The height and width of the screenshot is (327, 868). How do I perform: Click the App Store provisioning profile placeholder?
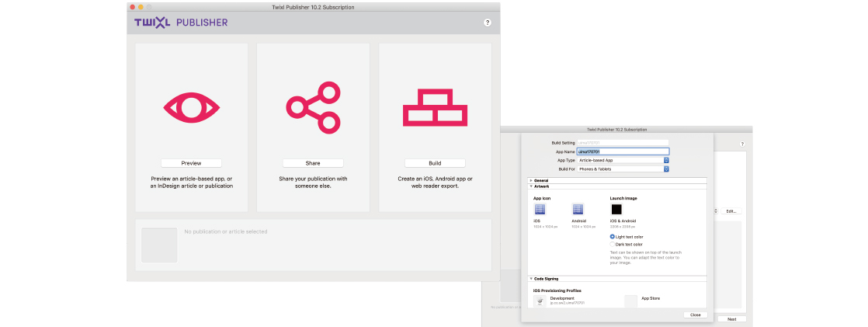click(x=631, y=301)
